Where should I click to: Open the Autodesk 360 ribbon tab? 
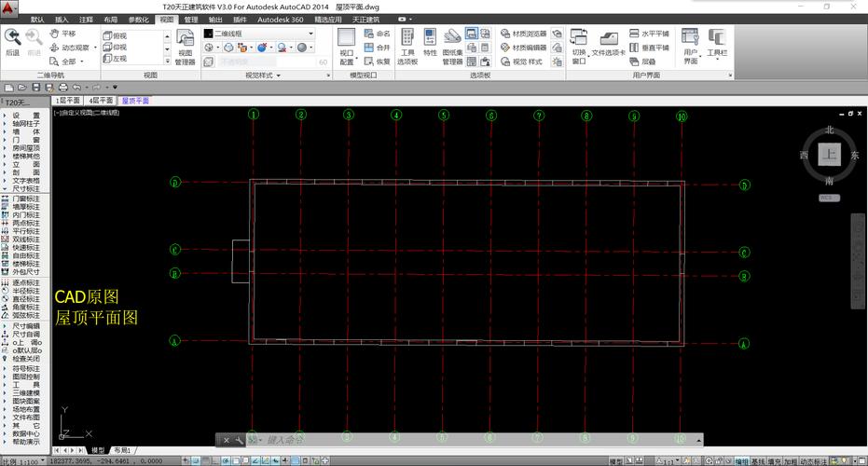(280, 20)
